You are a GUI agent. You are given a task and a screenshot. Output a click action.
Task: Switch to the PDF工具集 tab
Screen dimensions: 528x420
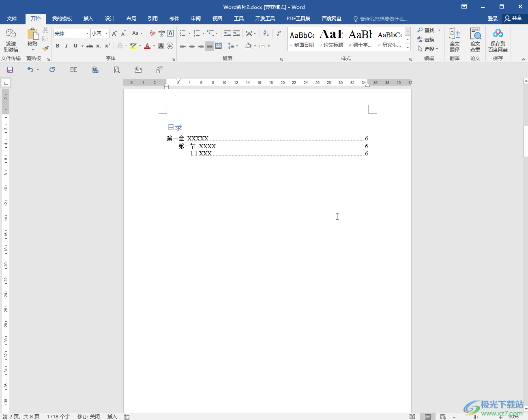point(298,19)
